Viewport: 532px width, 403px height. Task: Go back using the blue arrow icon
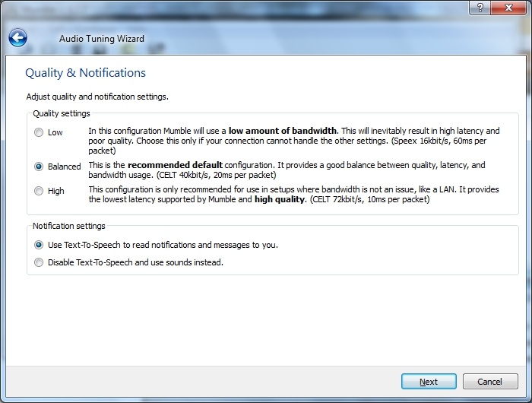point(18,38)
